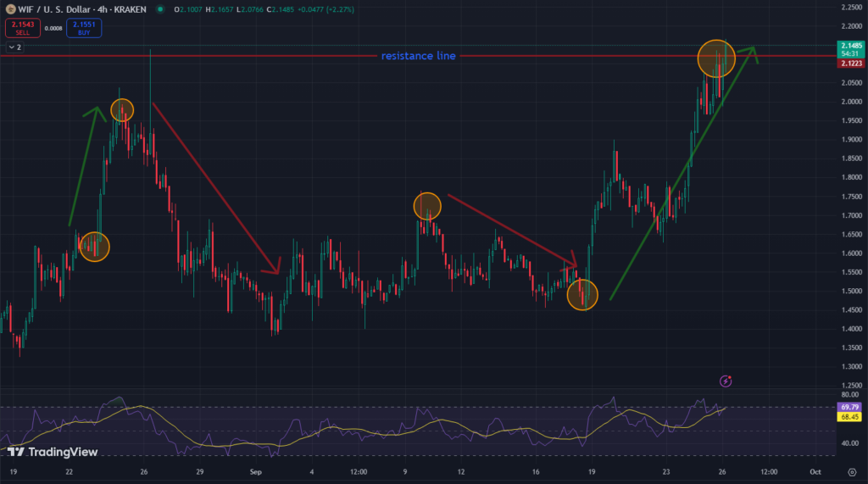Click the 40.00 RSI scale label
This screenshot has height=484, width=868.
pyautogui.click(x=849, y=443)
